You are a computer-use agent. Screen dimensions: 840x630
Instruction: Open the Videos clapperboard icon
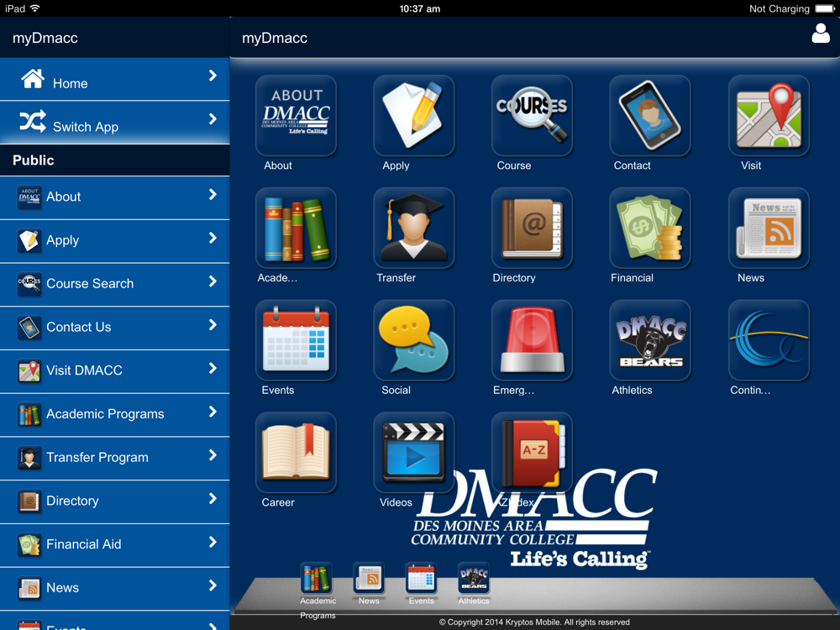(x=413, y=453)
